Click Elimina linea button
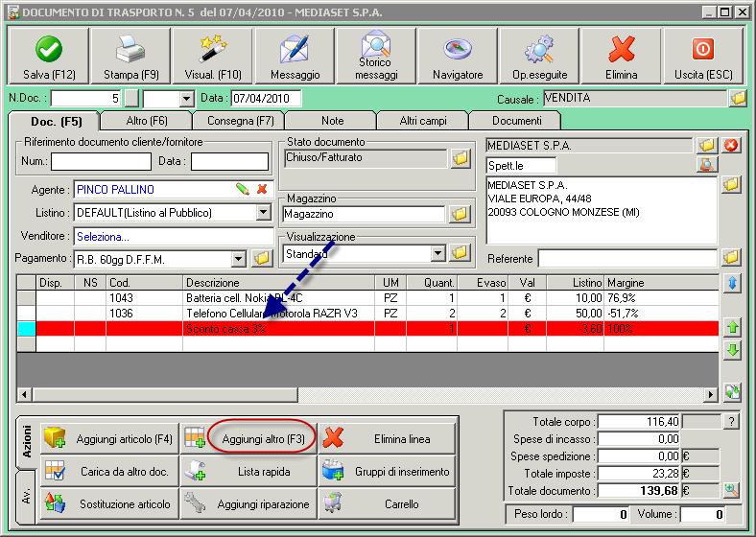The image size is (756, 537). (387, 438)
